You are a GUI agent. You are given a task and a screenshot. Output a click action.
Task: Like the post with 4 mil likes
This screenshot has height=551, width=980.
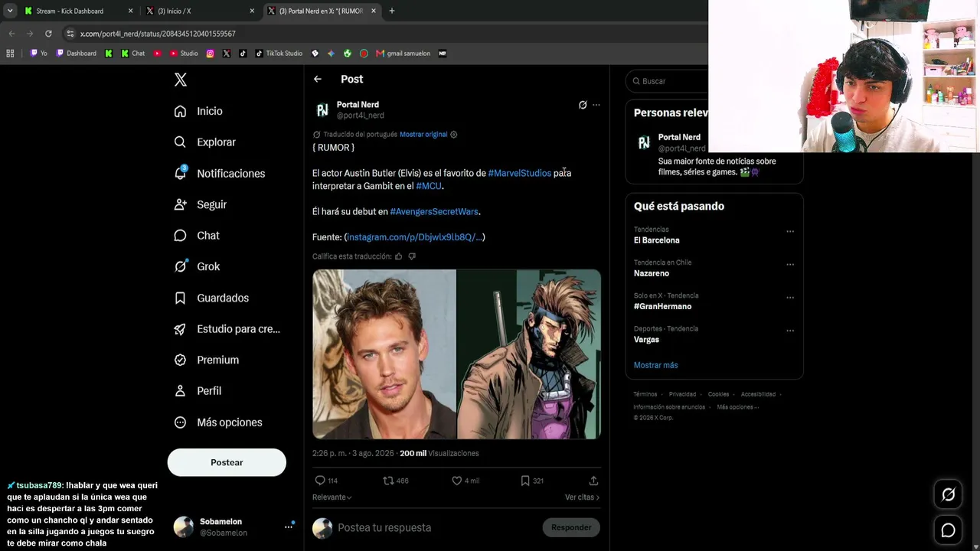click(x=465, y=481)
